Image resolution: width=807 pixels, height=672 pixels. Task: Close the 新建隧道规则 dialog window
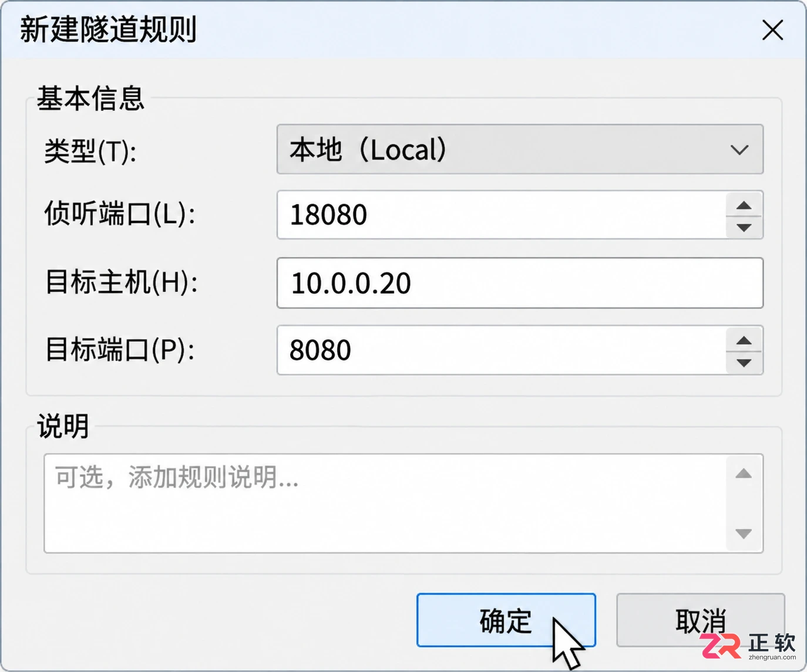(772, 29)
